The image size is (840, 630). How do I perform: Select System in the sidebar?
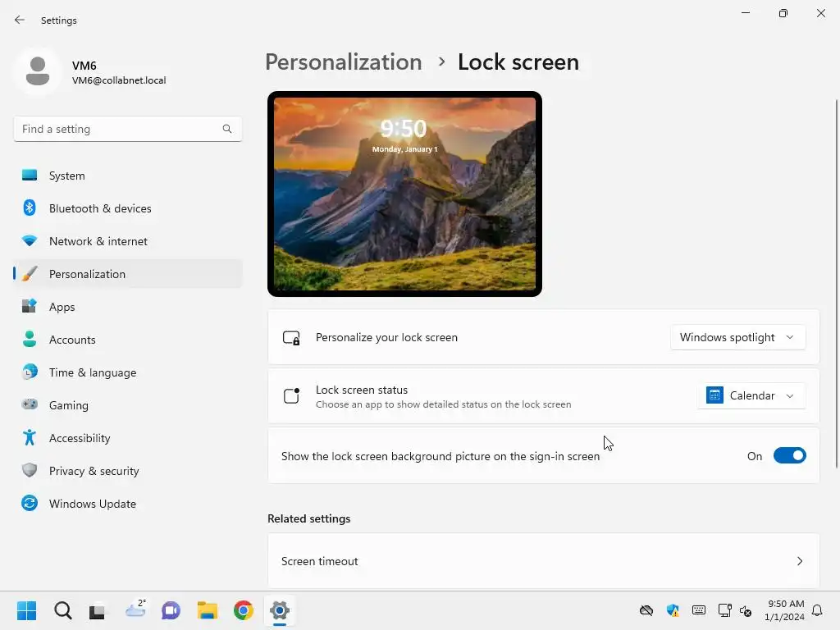coord(127,176)
